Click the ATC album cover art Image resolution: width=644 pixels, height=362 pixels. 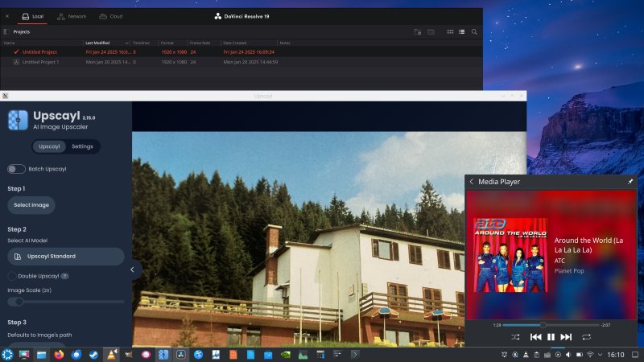(510, 255)
